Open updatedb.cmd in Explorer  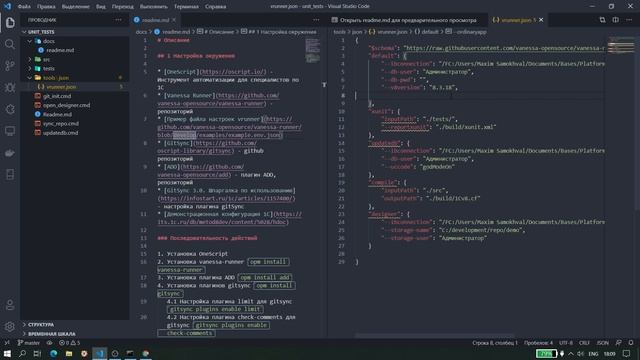tap(60, 133)
